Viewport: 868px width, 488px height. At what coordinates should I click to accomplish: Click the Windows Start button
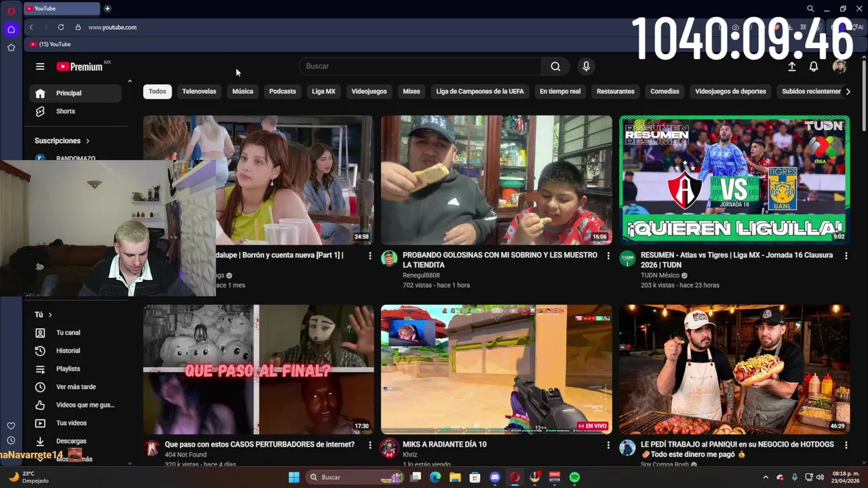point(294,477)
